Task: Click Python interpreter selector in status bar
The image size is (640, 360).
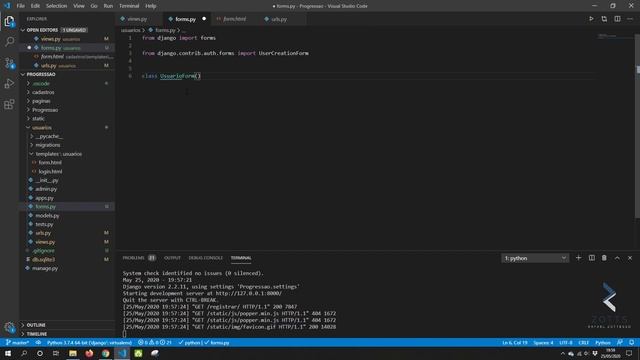Action: [x=89, y=342]
